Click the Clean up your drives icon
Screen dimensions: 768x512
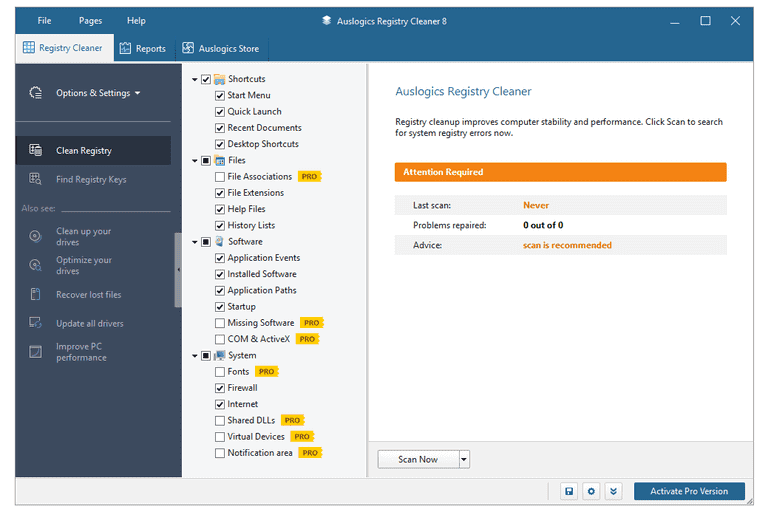36,237
